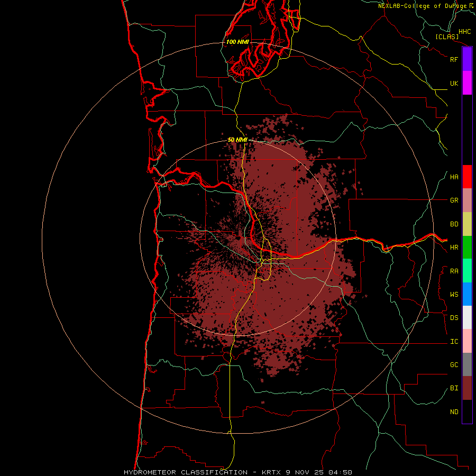Click the UK magenta legend swatch

pyautogui.click(x=467, y=83)
